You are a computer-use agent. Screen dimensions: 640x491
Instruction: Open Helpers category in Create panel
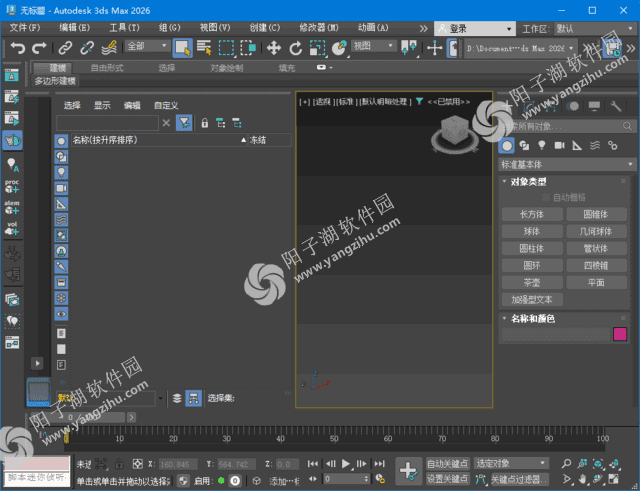[577, 145]
